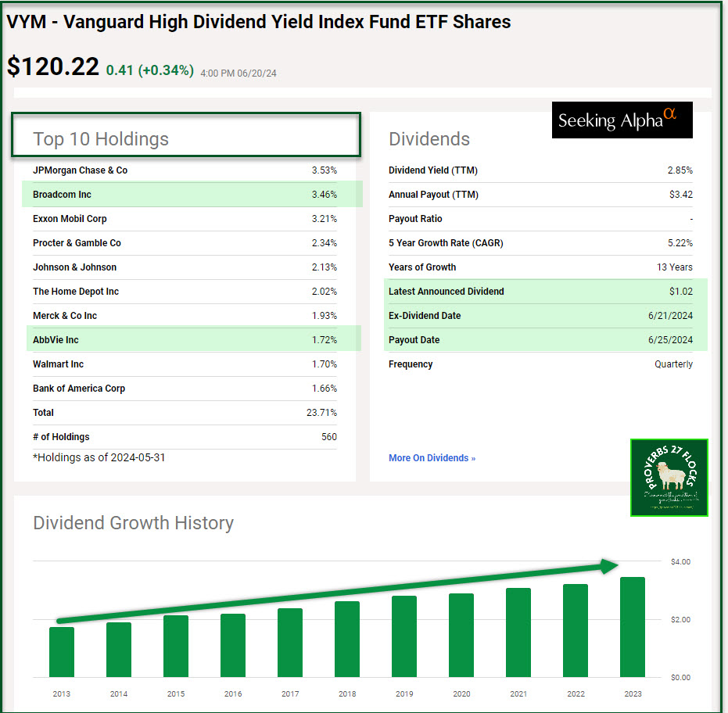Open the More On Dividends link
728x713 pixels.
click(x=432, y=458)
